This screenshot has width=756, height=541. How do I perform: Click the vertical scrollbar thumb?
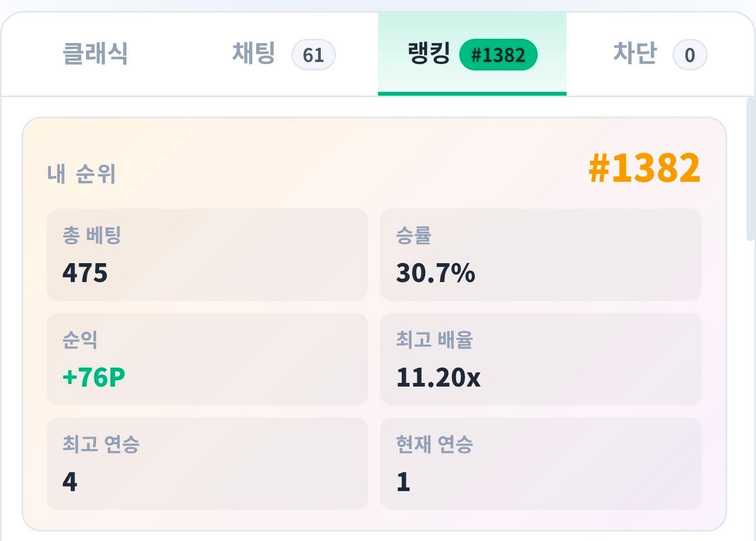click(750, 169)
